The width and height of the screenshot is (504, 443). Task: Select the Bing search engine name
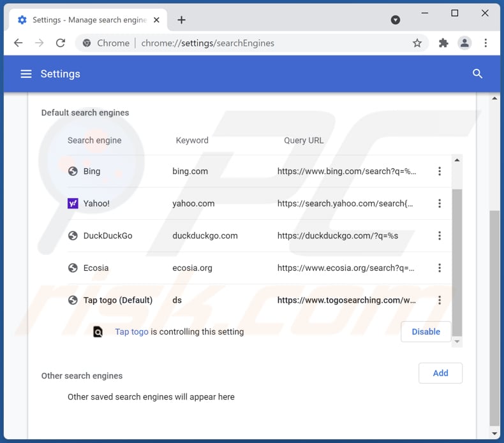(x=92, y=171)
